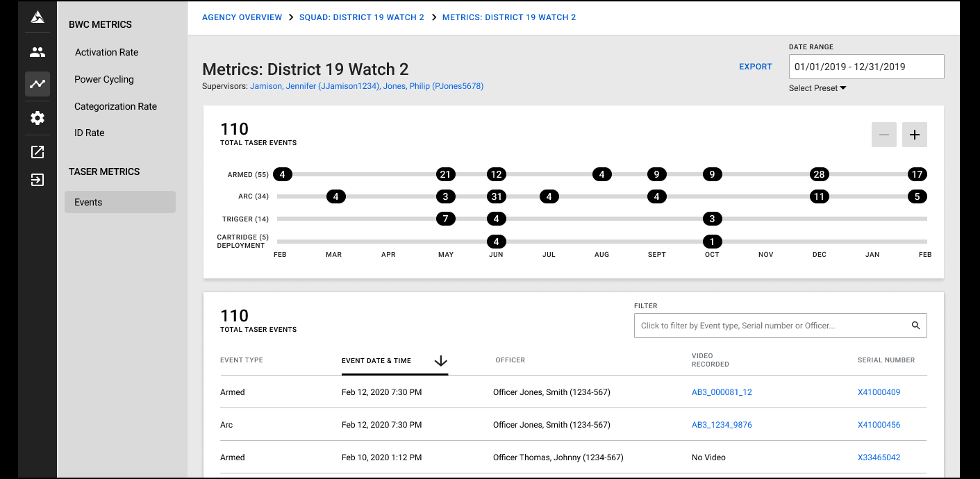Open the Axon home logo icon
Screen dimensions: 980x479
37,17
